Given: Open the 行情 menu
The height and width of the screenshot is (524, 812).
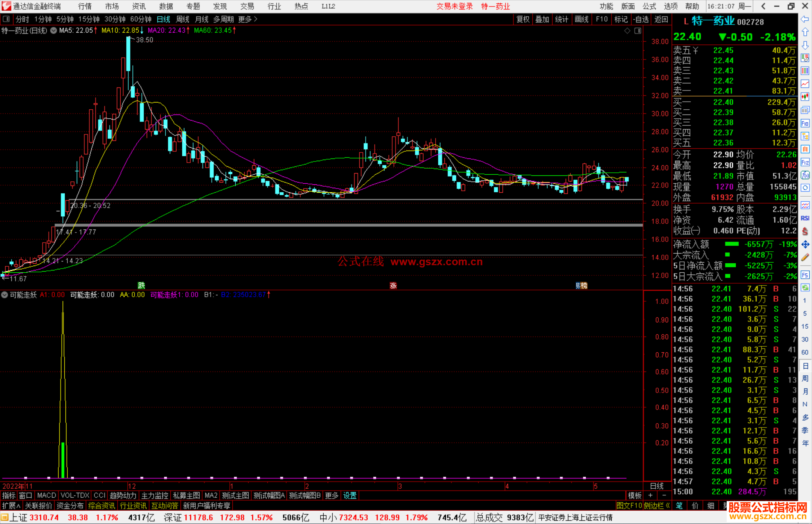Looking at the screenshot, I should (x=85, y=6).
